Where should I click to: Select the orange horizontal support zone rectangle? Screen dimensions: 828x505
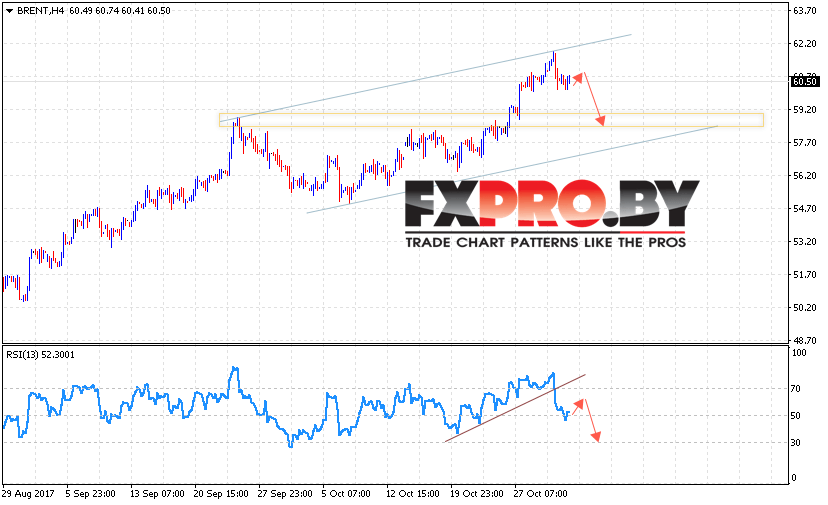tap(491, 120)
